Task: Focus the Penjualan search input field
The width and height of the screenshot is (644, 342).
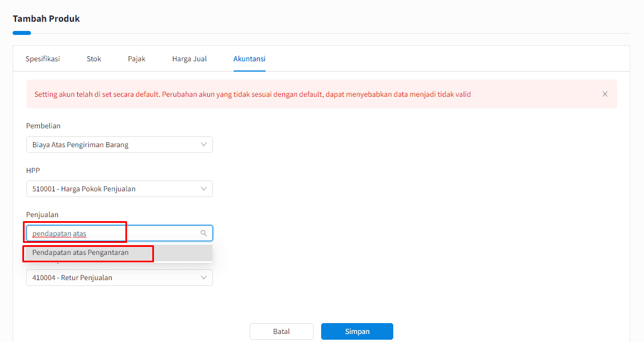Action: click(120, 233)
